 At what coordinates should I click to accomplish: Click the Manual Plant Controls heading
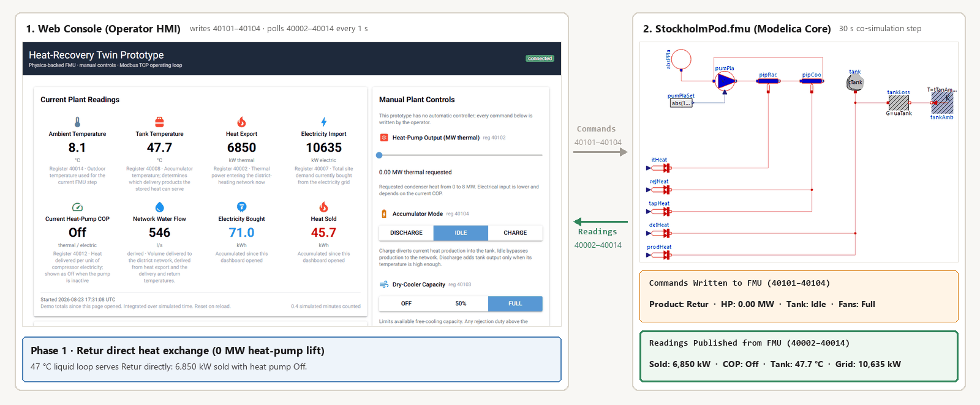point(417,100)
